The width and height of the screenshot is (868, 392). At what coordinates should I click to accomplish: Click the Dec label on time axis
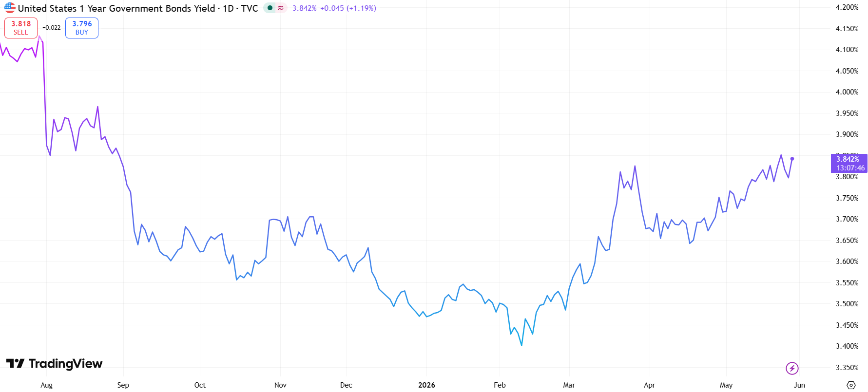(346, 385)
